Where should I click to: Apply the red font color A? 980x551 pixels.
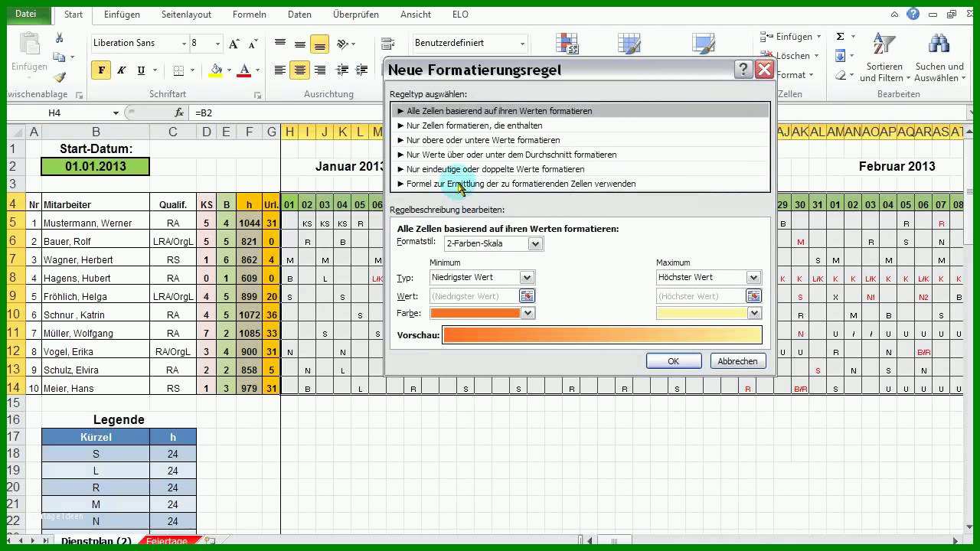pyautogui.click(x=244, y=70)
